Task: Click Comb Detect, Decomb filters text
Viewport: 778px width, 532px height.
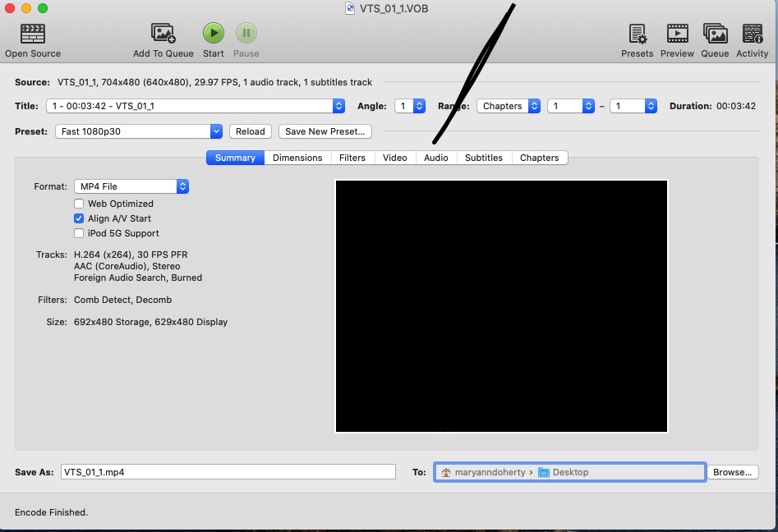Action: tap(123, 300)
